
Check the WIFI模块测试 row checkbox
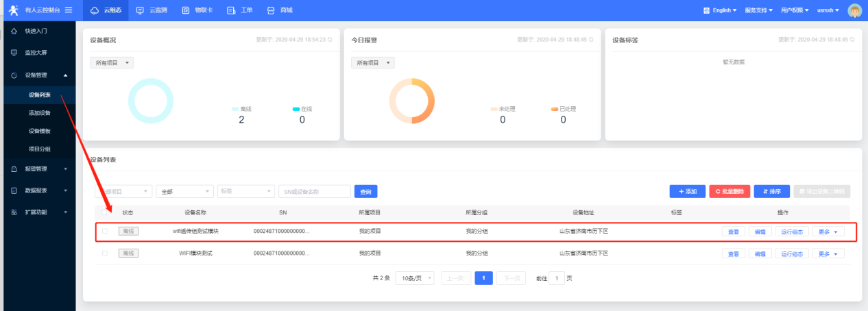pos(105,253)
